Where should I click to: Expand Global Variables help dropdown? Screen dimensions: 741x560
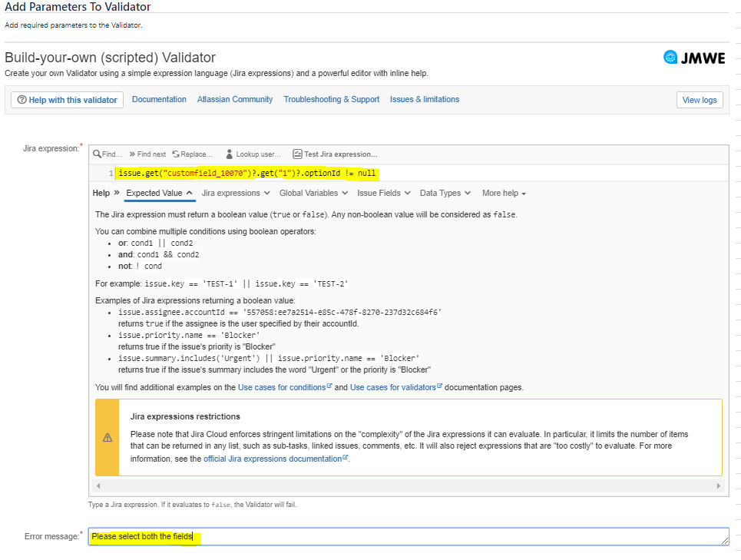pyautogui.click(x=313, y=193)
